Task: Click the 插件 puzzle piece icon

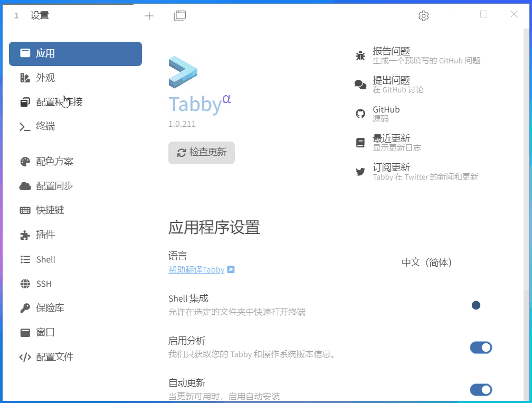Action: [x=25, y=235]
